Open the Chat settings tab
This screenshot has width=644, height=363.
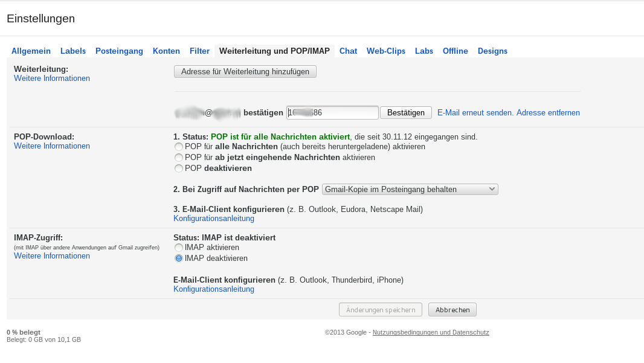[348, 51]
